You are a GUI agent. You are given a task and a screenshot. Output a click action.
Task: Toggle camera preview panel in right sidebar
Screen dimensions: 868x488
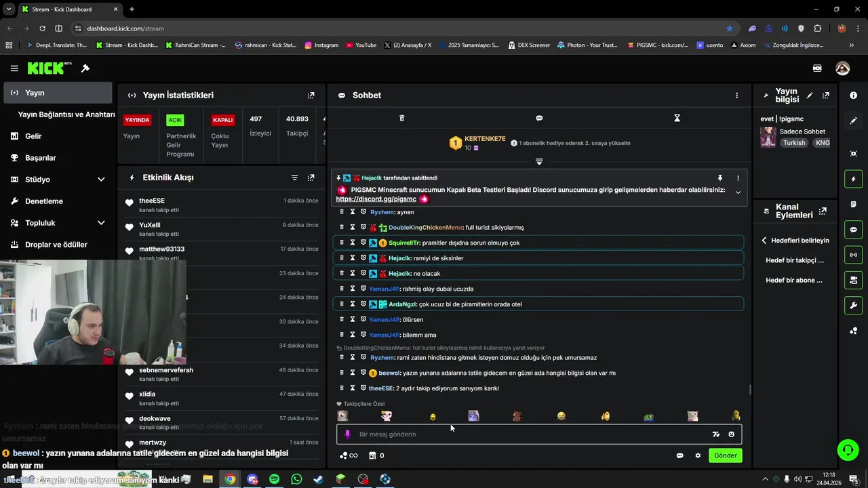(x=853, y=280)
